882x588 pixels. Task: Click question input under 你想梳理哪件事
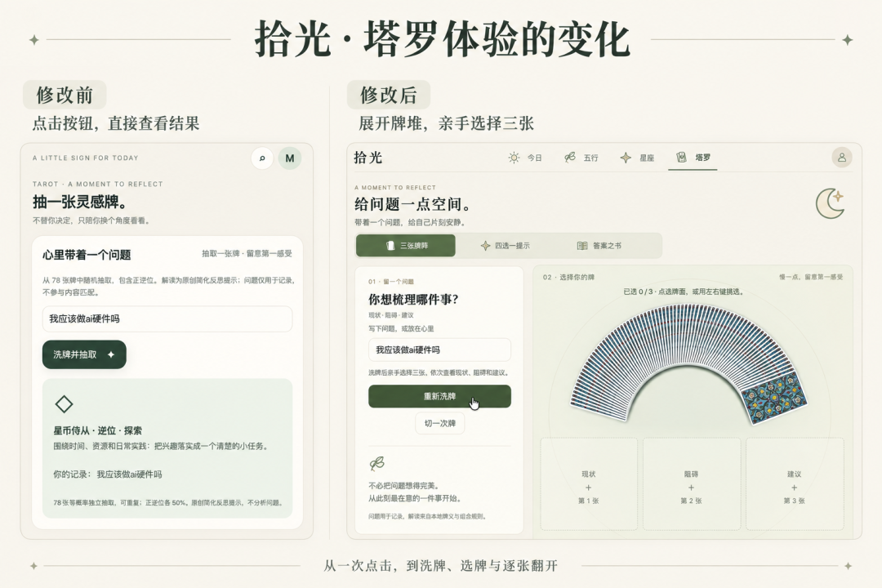[439, 350]
